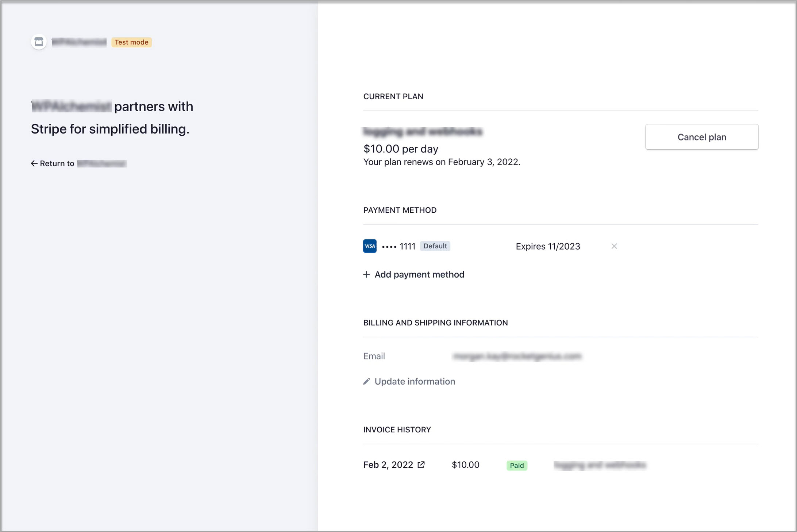
Task: Open the Add payment method link
Action: [419, 274]
